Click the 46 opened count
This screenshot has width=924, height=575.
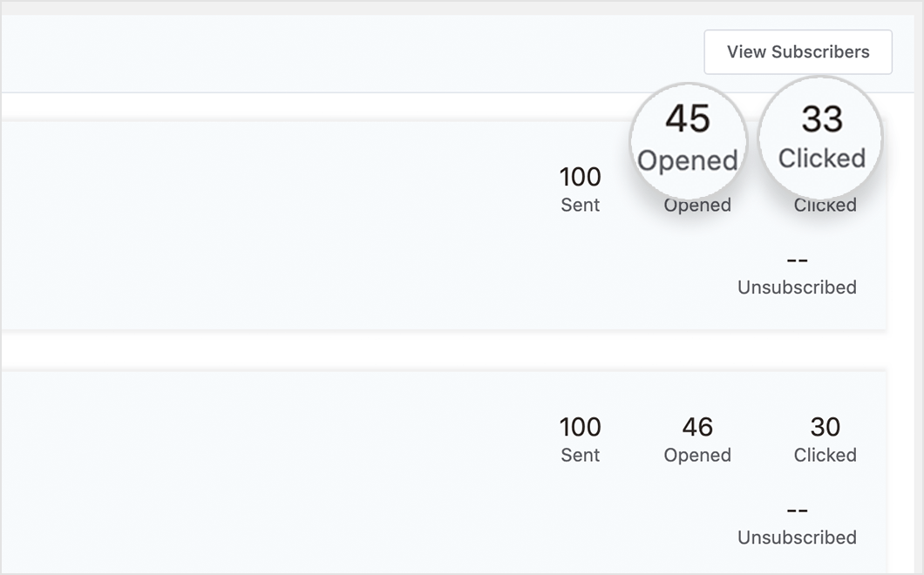[x=697, y=427]
